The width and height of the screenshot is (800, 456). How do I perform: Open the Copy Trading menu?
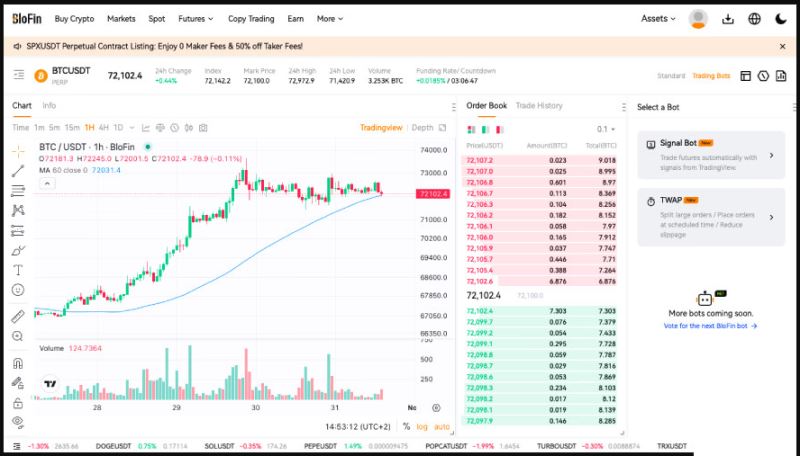250,18
